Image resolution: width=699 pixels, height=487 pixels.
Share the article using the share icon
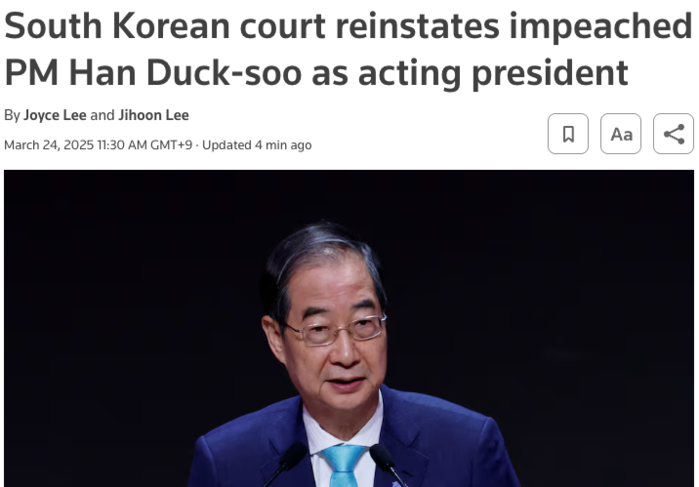673,134
